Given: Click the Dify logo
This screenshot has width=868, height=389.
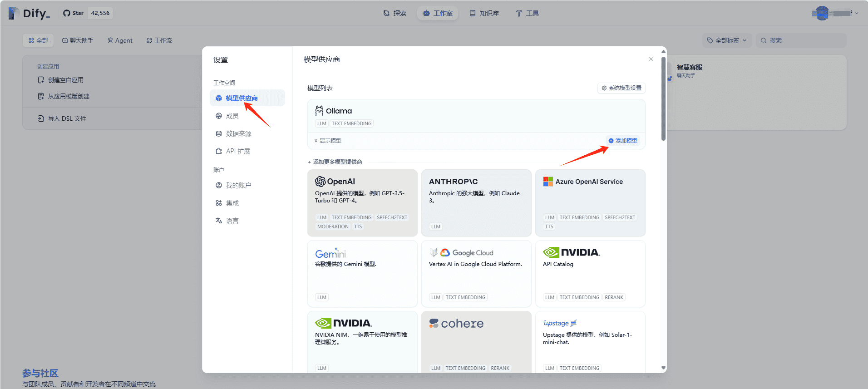Looking at the screenshot, I should coord(29,13).
